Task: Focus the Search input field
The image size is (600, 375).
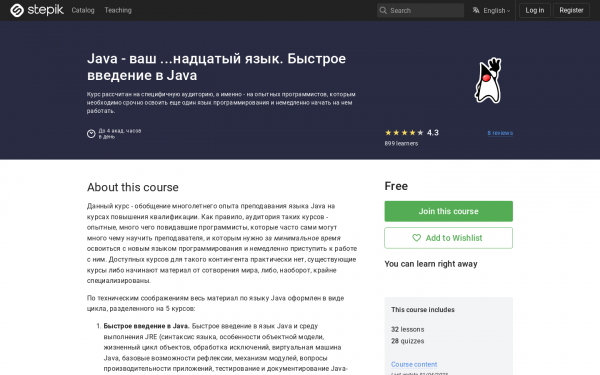Action: [420, 10]
